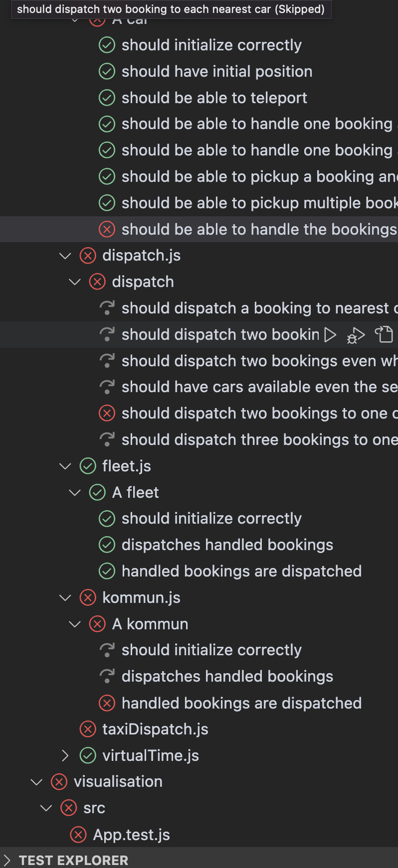Click failed status icon beside dispatch.js
Screen dimensions: 398x868
tap(88, 256)
